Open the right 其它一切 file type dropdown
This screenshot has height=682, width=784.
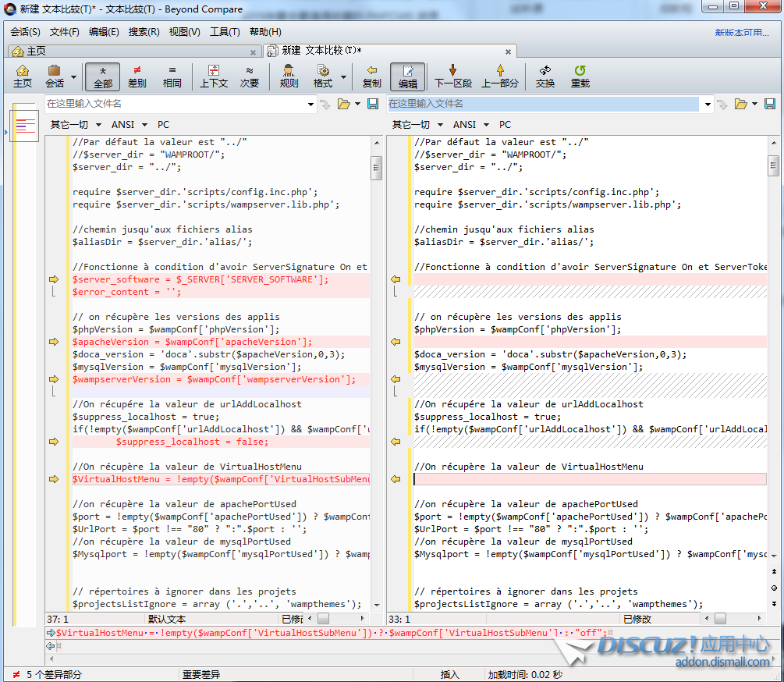pos(417,125)
